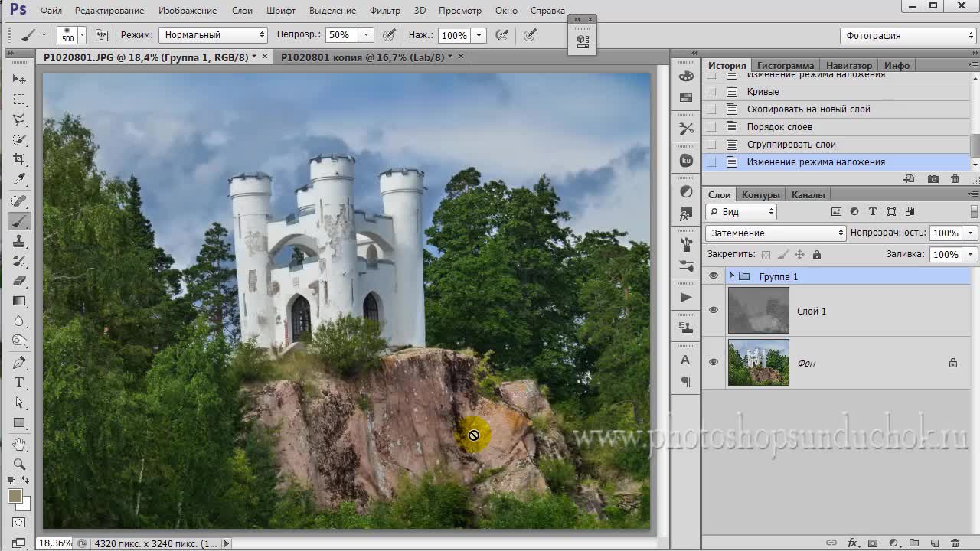Toggle visibility of Группа 1
The image size is (980, 551).
[714, 275]
